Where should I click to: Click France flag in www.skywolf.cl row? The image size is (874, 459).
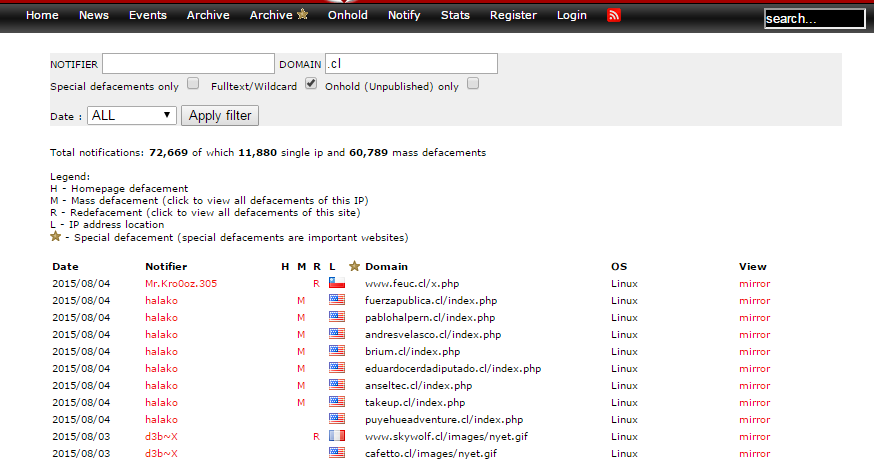pyautogui.click(x=337, y=436)
